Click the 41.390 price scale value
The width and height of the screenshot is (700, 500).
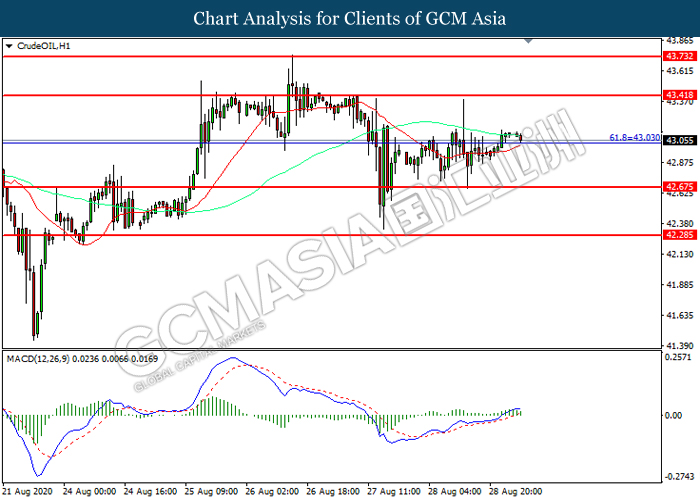point(680,346)
